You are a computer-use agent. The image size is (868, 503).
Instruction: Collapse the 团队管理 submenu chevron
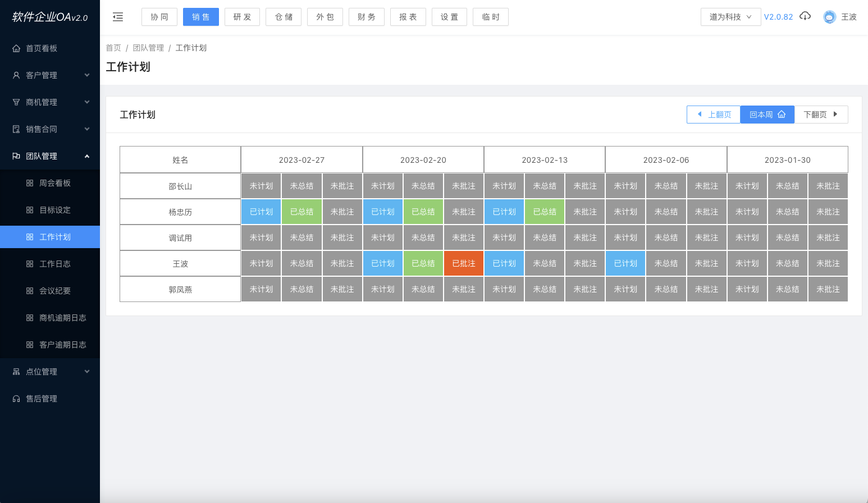point(87,156)
